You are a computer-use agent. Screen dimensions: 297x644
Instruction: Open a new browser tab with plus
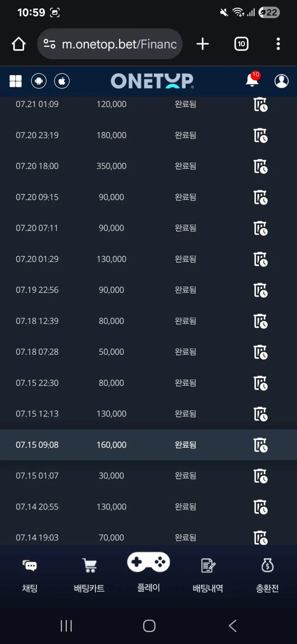203,44
